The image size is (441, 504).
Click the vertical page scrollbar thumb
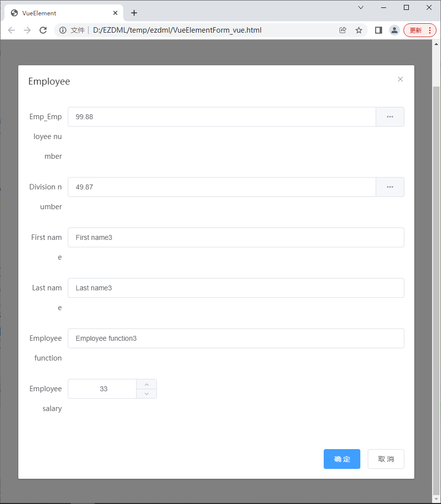pos(436,289)
